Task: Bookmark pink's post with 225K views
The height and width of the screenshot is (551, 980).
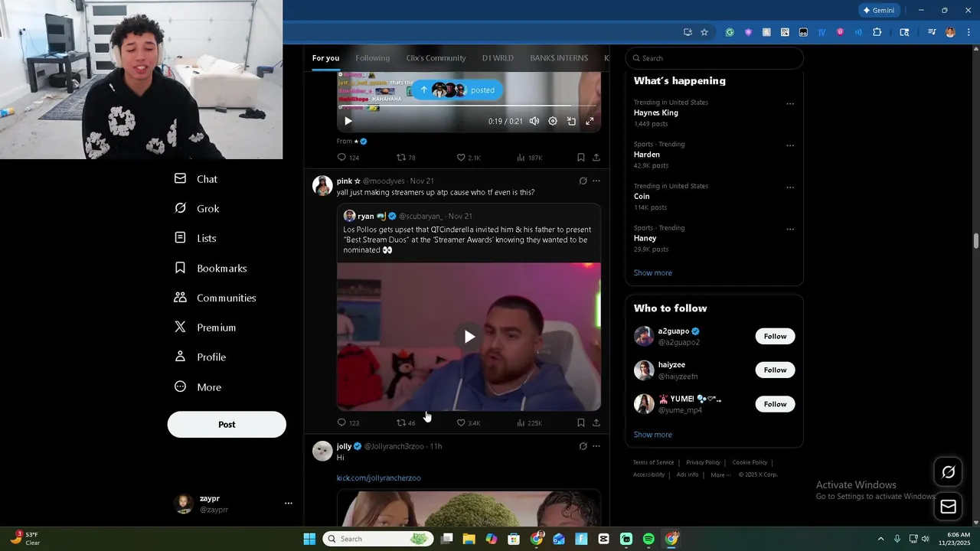Action: [581, 423]
